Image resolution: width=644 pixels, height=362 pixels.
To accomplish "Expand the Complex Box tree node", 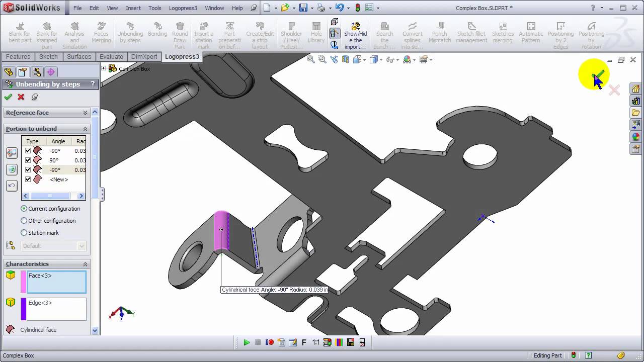I will 104,68.
